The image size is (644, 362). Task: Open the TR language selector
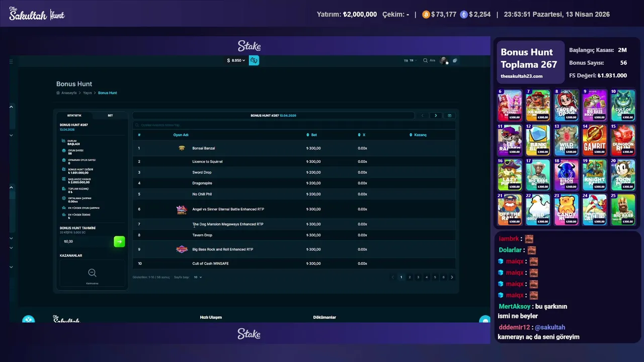coord(410,60)
